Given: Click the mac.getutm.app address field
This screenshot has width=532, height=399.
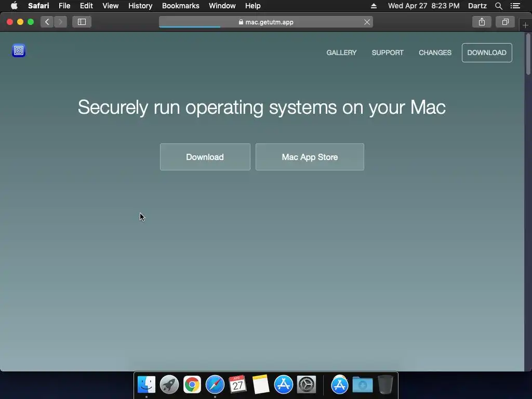Looking at the screenshot, I should click(266, 22).
